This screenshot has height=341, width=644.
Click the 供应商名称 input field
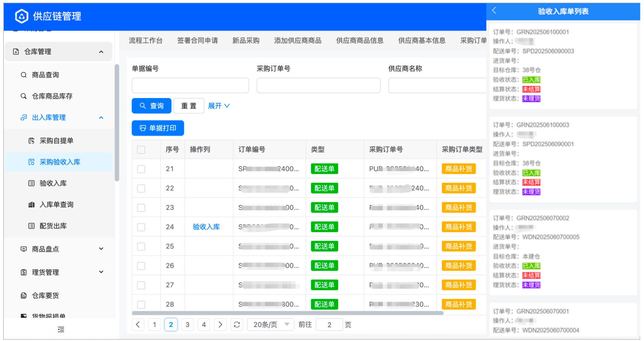[437, 85]
